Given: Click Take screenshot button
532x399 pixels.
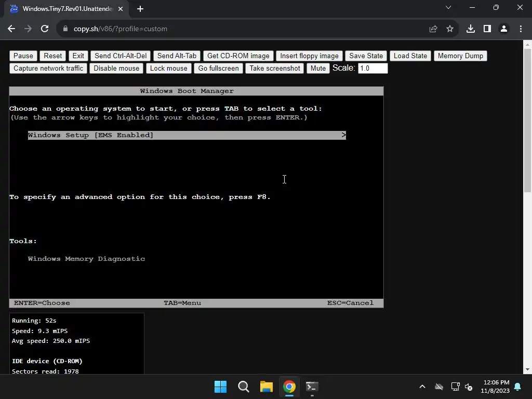Looking at the screenshot, I should (275, 68).
